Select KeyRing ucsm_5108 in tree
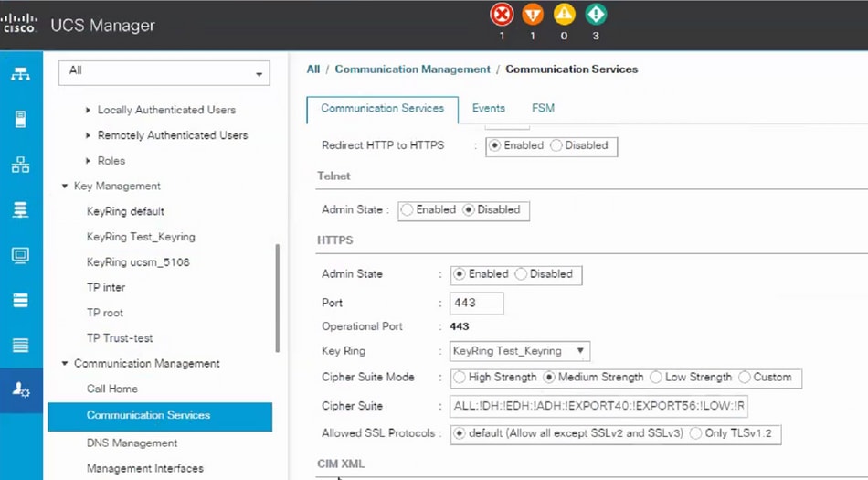This screenshot has width=868, height=480. [x=138, y=262]
